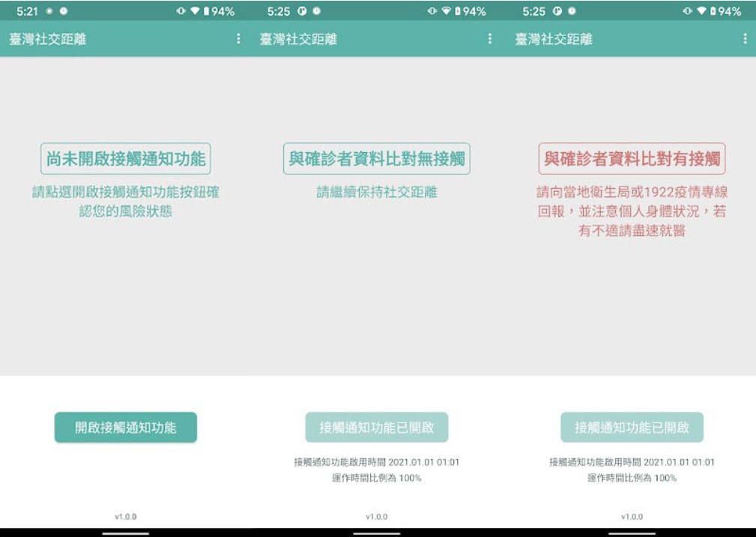Toggle 接觸通知功能已開啟 button below the 無接觸 status
This screenshot has width=756, height=537.
[x=376, y=428]
